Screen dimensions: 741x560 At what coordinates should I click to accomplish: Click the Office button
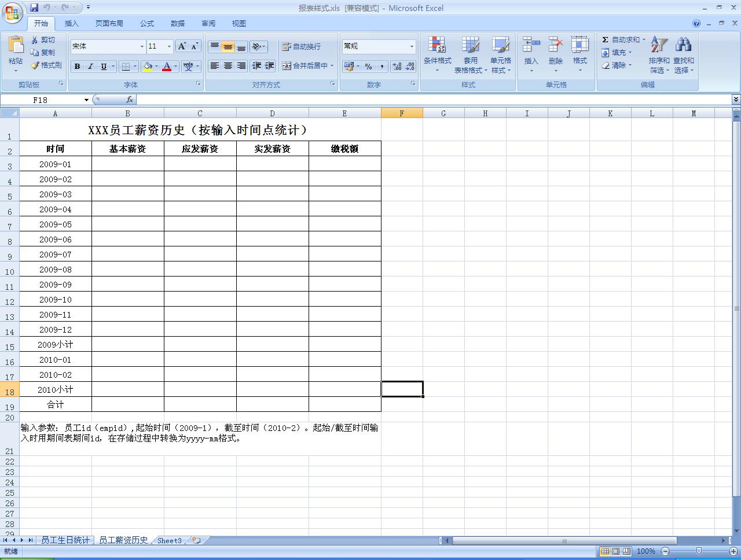(12, 12)
